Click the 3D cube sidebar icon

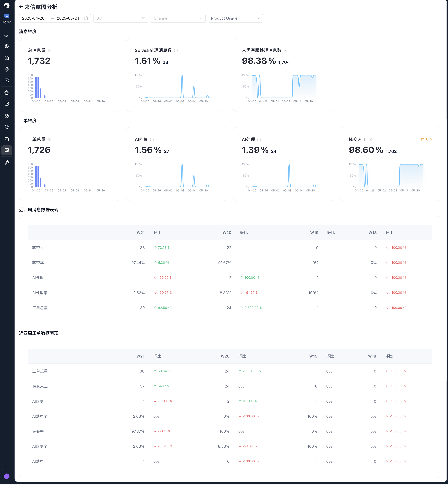point(7,116)
